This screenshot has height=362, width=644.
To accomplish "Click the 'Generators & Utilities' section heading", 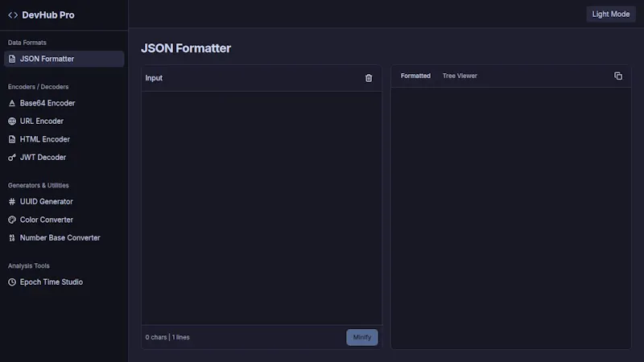I will coord(38,186).
